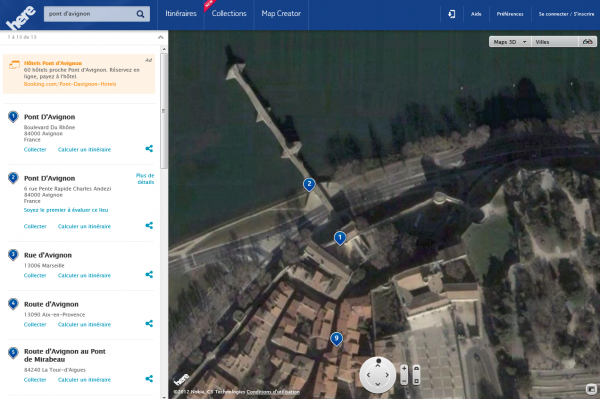This screenshot has width=600, height=399.
Task: Share the Rue d'Avignon result
Action: pyautogui.click(x=149, y=274)
